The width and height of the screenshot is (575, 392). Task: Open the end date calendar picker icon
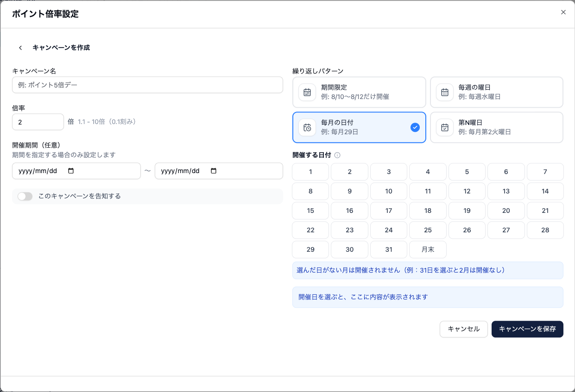214,171
